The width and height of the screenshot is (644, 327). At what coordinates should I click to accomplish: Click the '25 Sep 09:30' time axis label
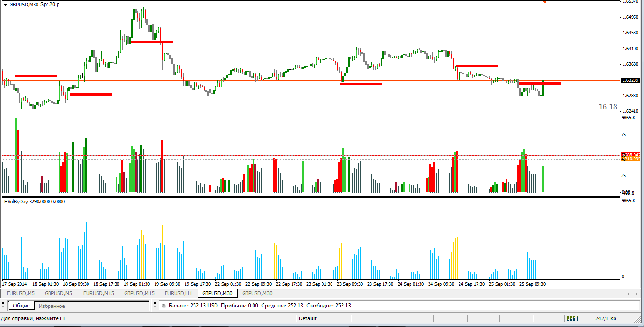532,284
